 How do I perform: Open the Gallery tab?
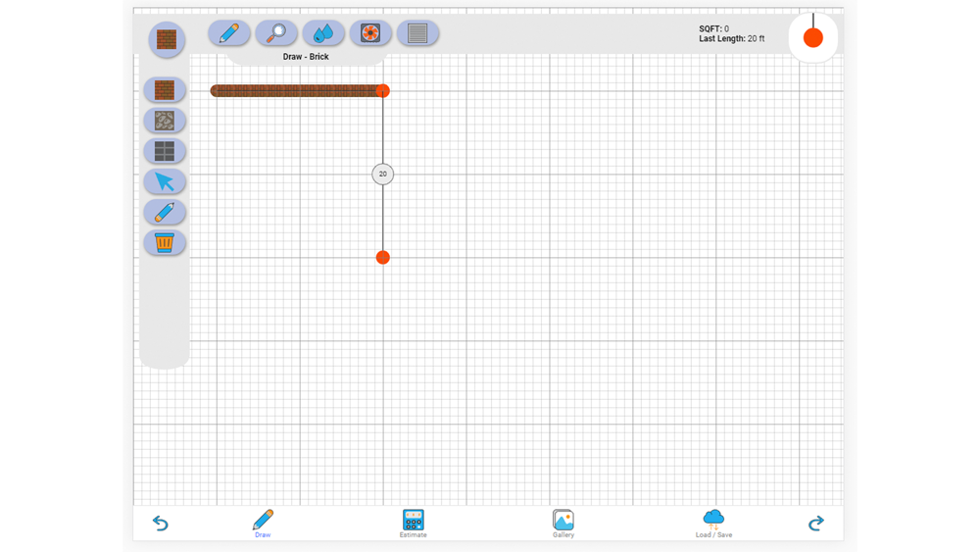(563, 524)
